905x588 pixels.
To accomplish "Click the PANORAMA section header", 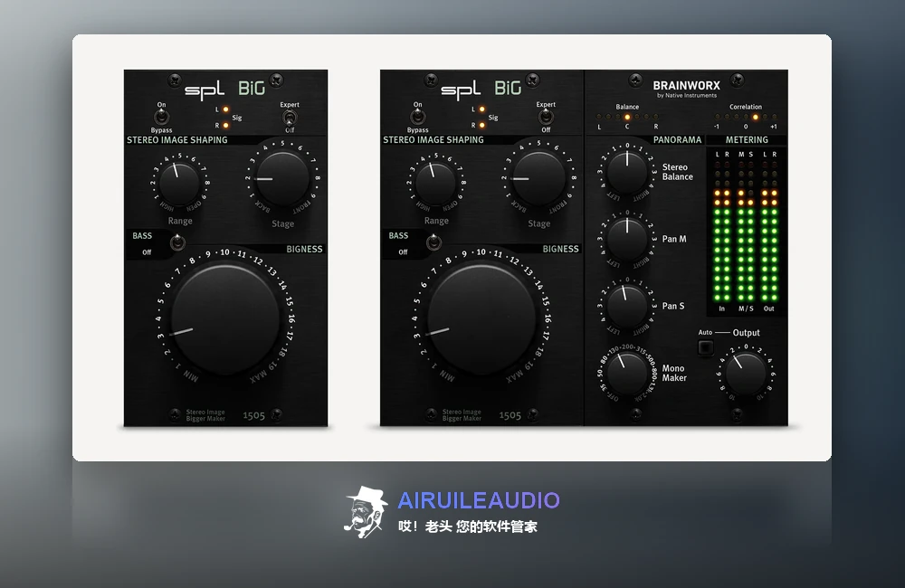I will [677, 139].
